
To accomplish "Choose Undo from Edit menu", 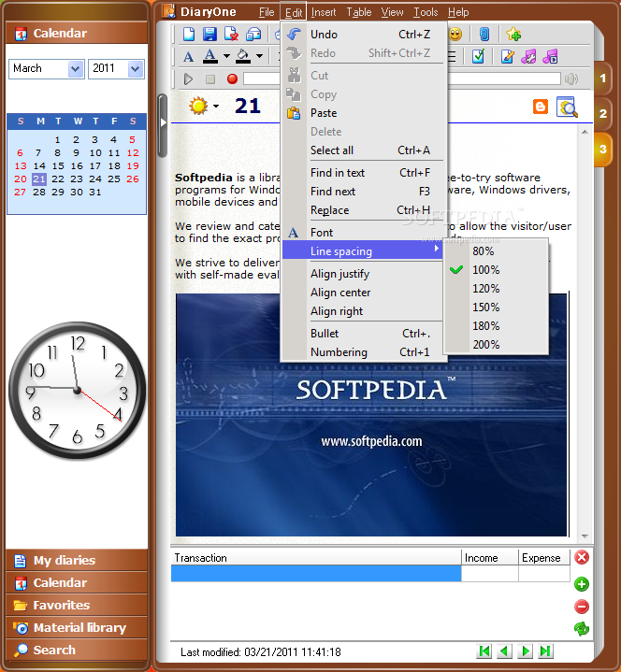I will click(362, 35).
